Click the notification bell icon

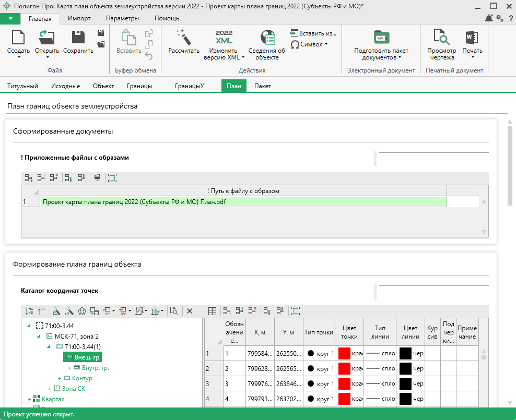point(489,18)
